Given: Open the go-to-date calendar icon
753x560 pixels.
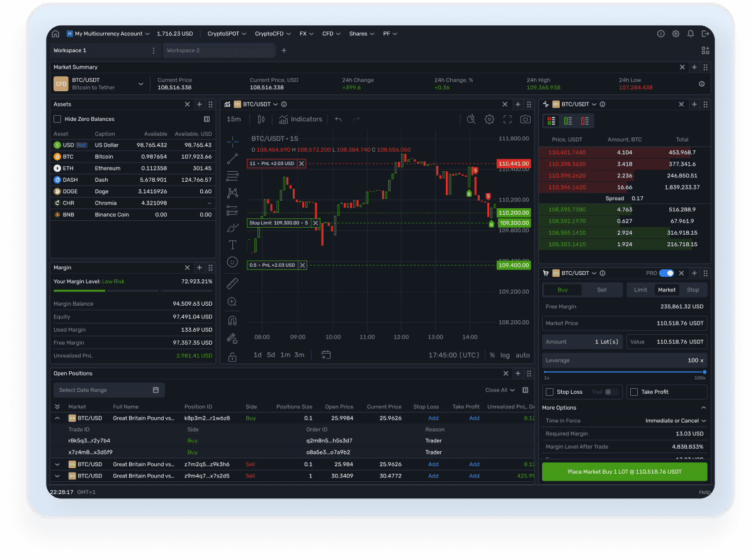Looking at the screenshot, I should 326,355.
